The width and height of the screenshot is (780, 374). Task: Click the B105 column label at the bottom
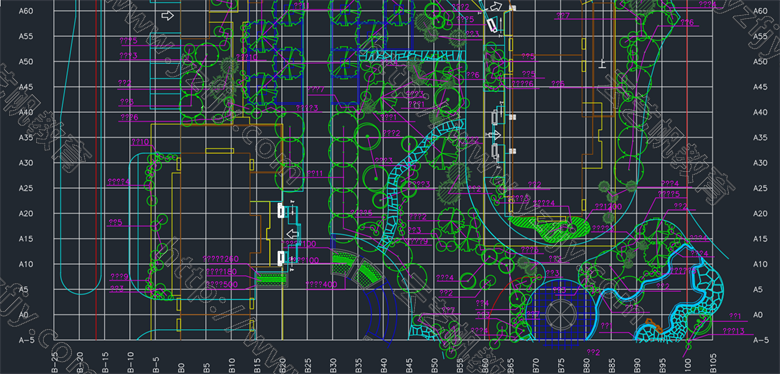(713, 362)
